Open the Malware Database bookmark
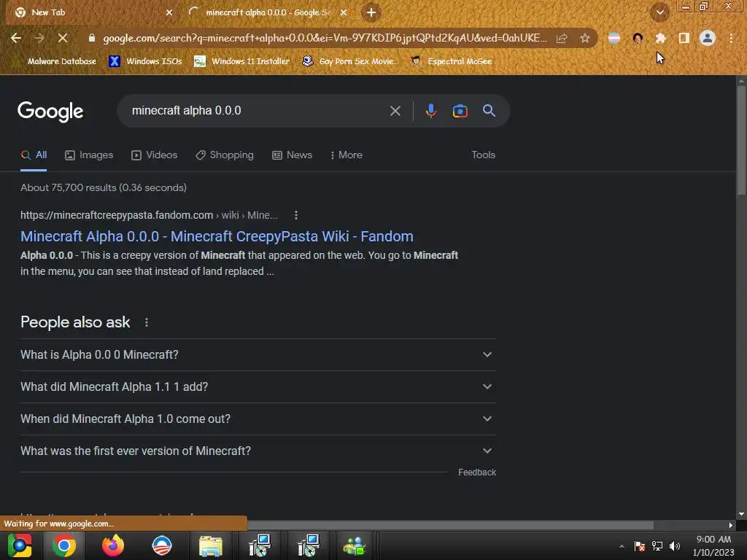The image size is (747, 560). click(x=55, y=61)
